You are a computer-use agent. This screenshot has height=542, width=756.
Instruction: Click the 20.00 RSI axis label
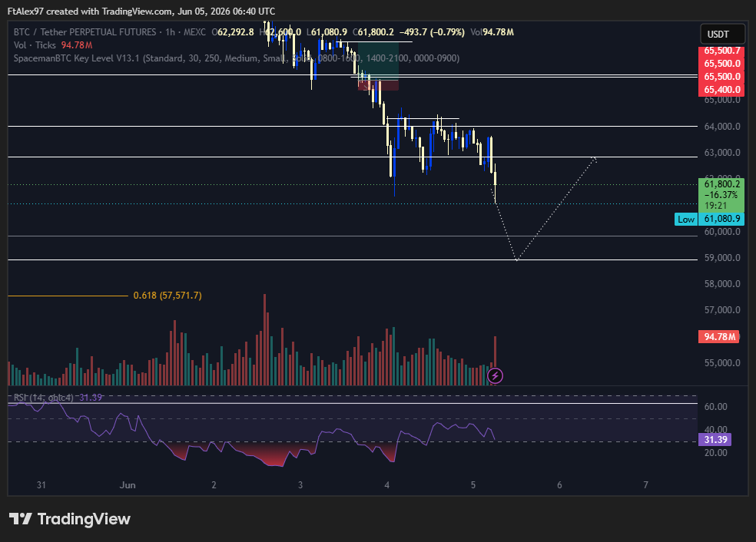click(x=715, y=452)
